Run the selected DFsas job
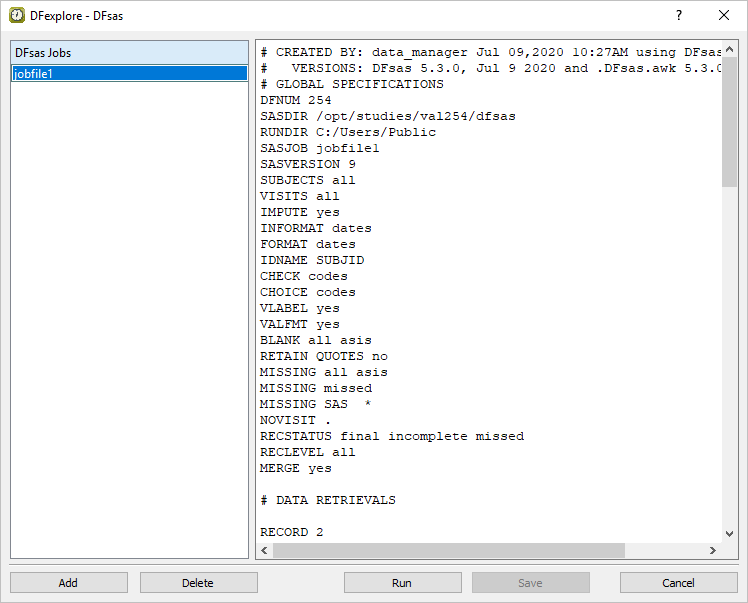Screen dimensions: 748x603 [x=402, y=583]
